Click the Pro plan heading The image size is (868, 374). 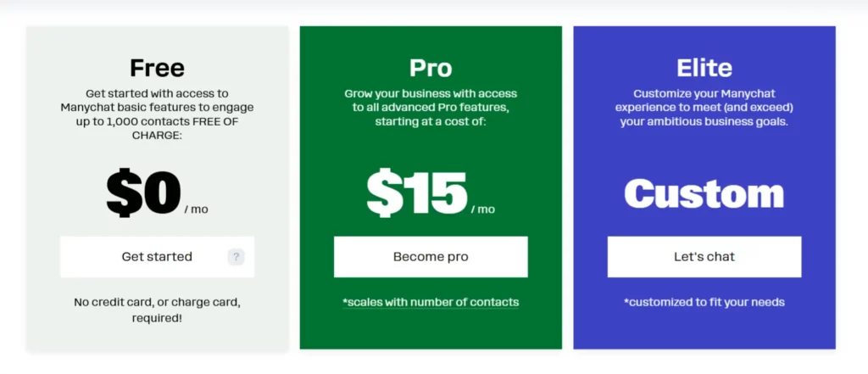tap(431, 67)
